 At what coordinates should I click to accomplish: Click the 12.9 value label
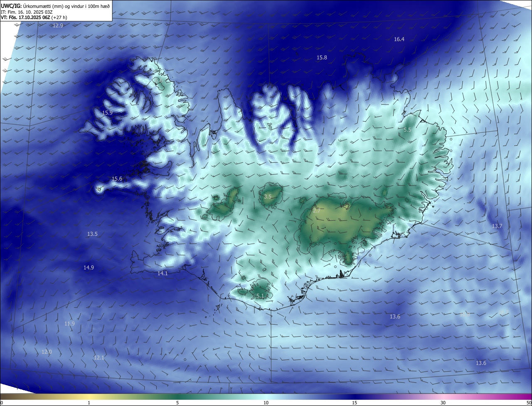[x=58, y=26]
